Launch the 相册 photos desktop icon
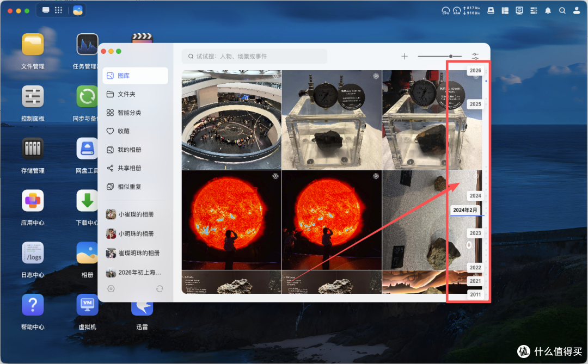Screen dimensions: 588x364 tap(87, 253)
